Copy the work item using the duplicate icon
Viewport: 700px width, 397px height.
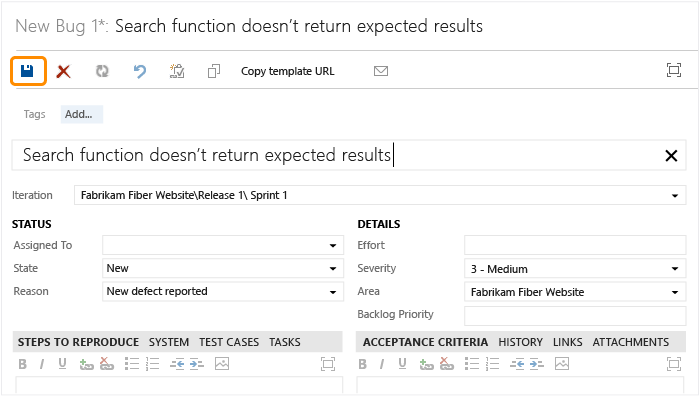coord(214,71)
